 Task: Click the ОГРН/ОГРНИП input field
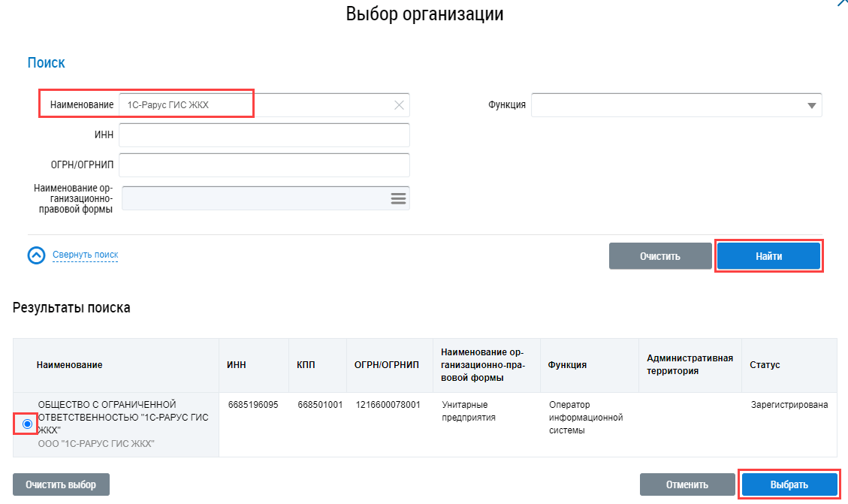264,165
